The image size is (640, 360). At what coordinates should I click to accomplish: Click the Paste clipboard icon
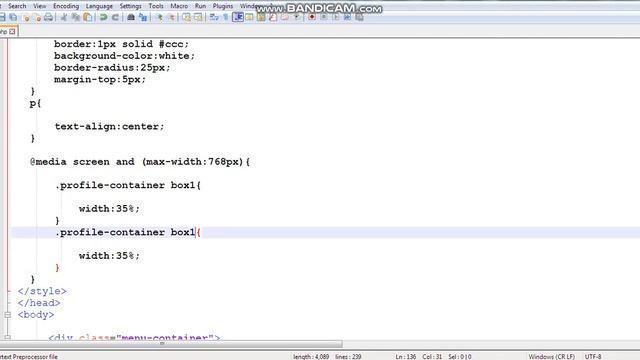[87, 17]
